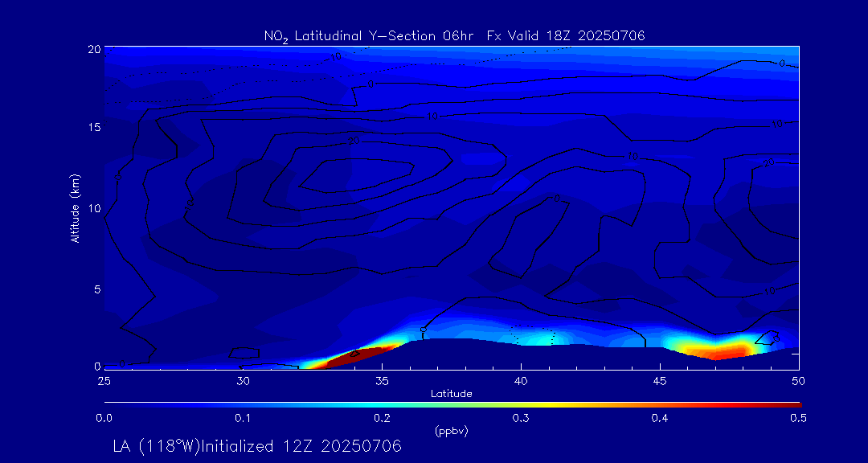
Task: Click latitude axis tick label 25
Action: point(104,381)
